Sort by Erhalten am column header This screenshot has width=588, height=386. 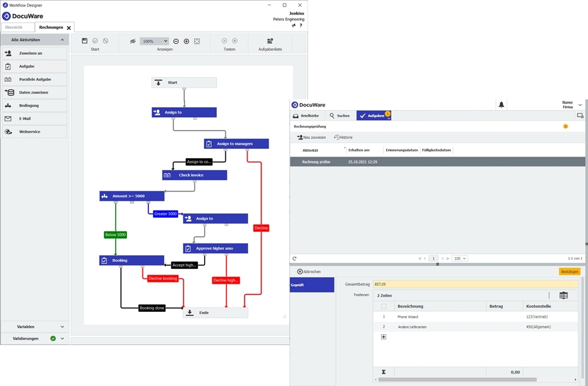359,150
